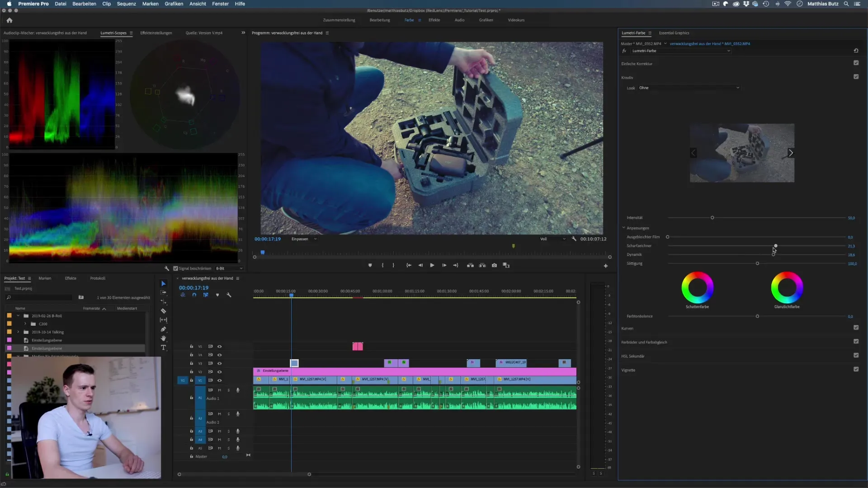The width and height of the screenshot is (868, 488).
Task: Collapse the 2019-02-26 B-Roll folder
Action: pos(18,316)
